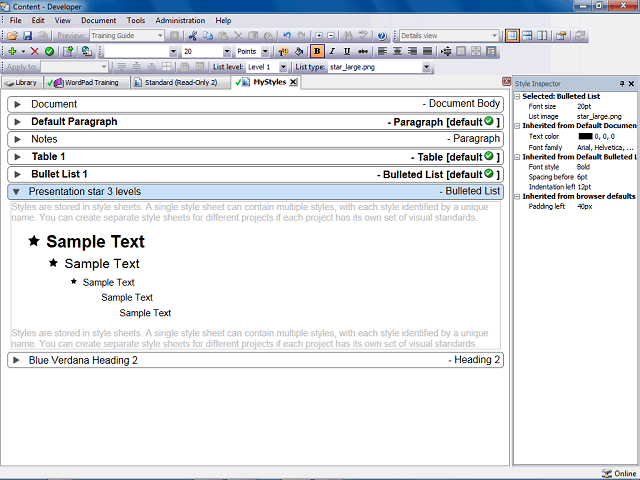Open the find binoculars tool
This screenshot has height=480, width=640.
click(x=348, y=36)
